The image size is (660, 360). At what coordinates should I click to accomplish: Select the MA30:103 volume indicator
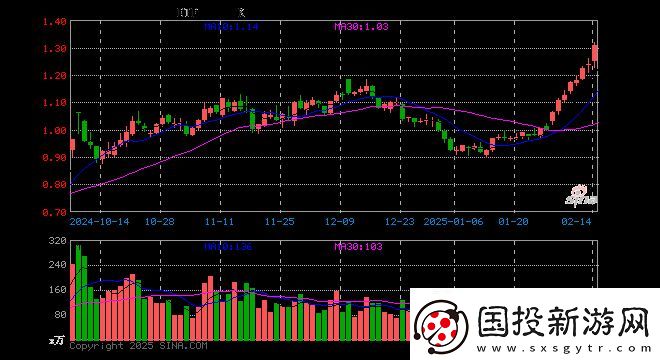[358, 247]
